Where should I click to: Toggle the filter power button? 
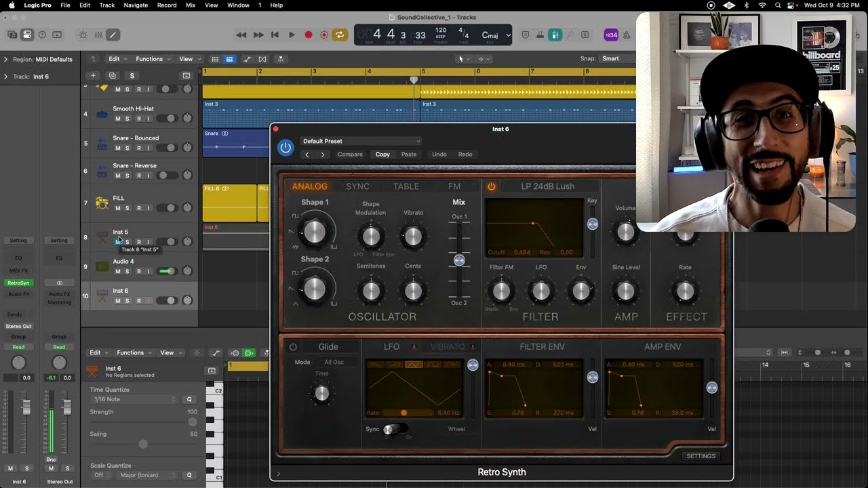point(492,186)
